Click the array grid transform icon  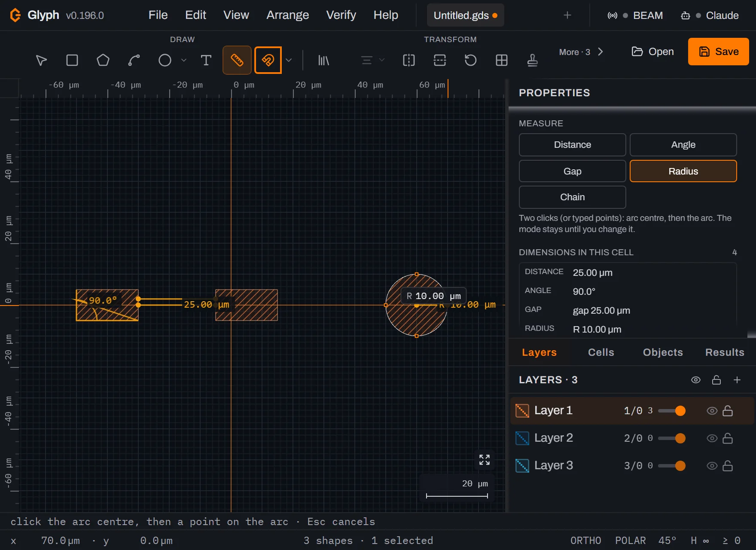click(x=502, y=60)
